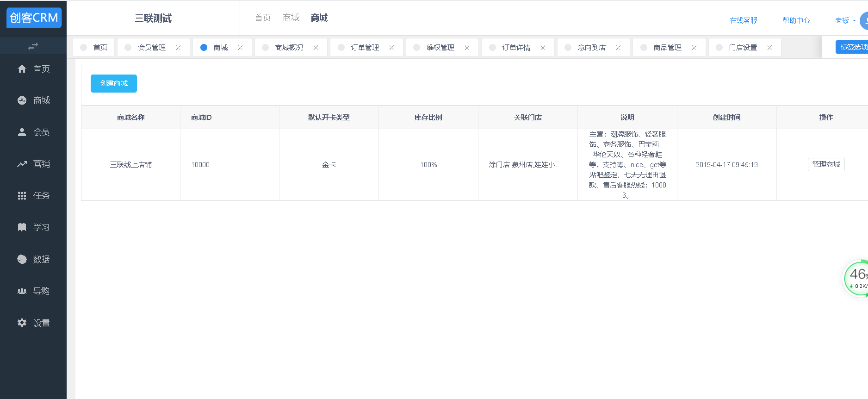
Task: Click the 创客CRM logo
Action: tap(34, 18)
